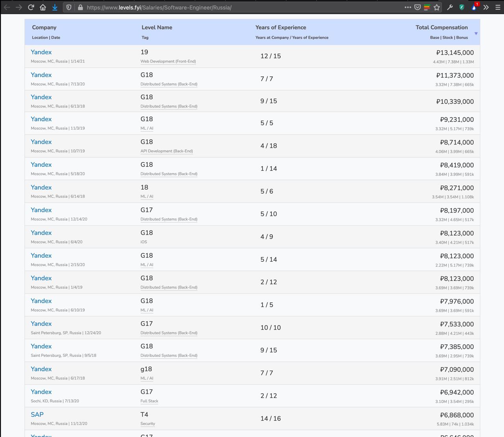504x437 pixels.
Task: Bookmark this page with the star icon
Action: 437,7
